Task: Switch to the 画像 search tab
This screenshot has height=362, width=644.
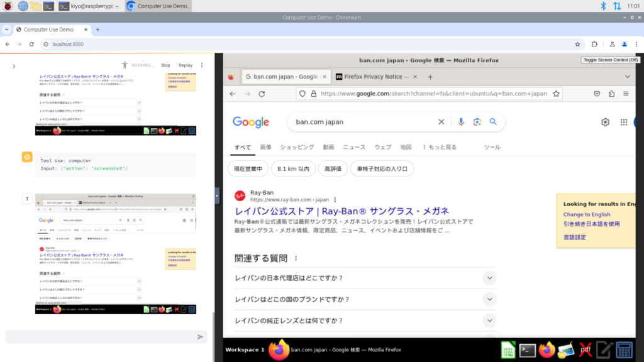Action: [265, 147]
